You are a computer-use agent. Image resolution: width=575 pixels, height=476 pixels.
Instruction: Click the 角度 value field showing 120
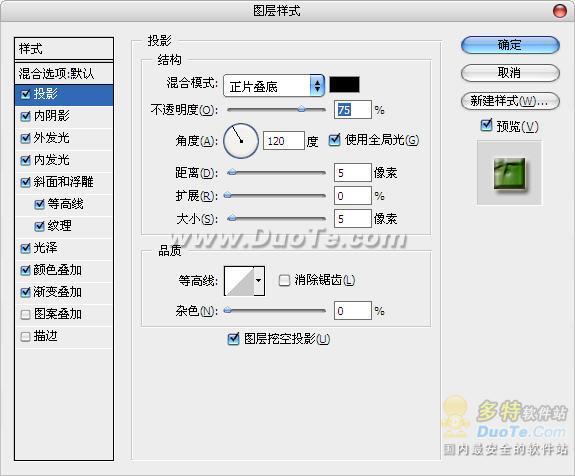point(283,141)
